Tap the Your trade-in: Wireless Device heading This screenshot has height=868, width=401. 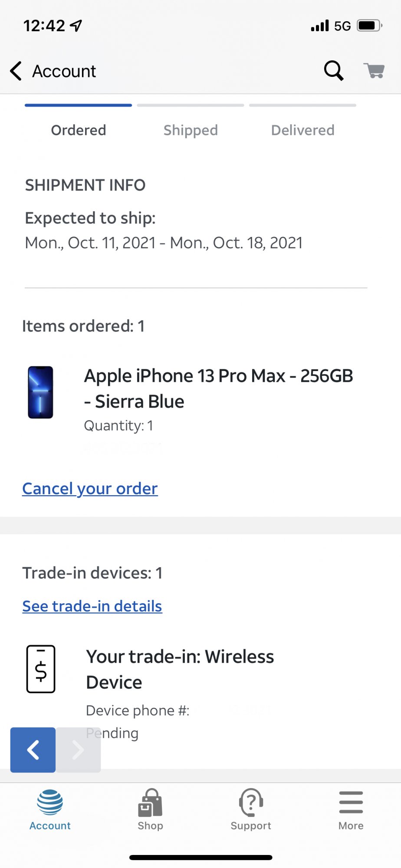180,669
